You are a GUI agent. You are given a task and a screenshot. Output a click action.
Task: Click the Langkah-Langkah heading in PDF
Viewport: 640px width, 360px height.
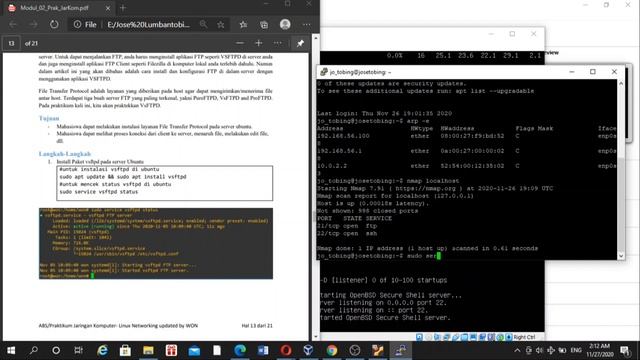coord(65,154)
